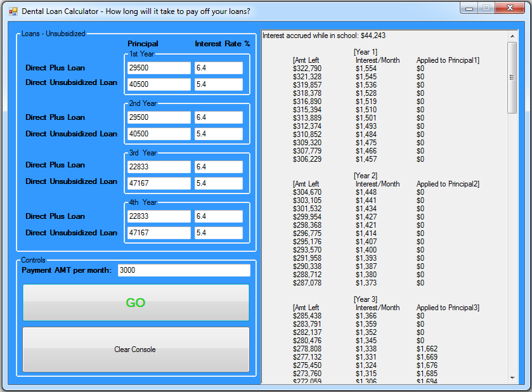Click 1st Year Direct Plus Loan interest rate
The image size is (532, 392).
(x=218, y=68)
